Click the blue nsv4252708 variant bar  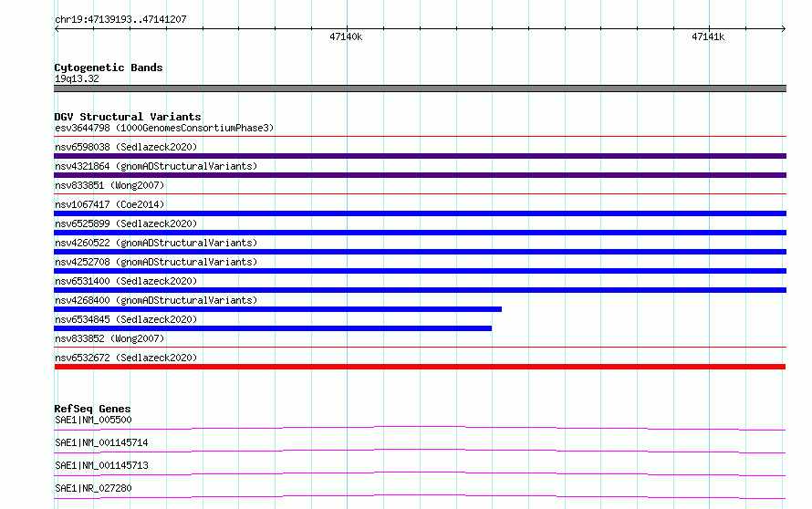pyautogui.click(x=420, y=271)
